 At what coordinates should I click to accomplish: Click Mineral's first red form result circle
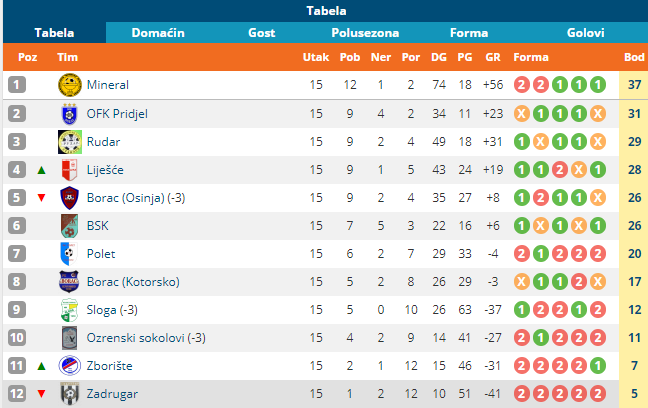click(522, 85)
